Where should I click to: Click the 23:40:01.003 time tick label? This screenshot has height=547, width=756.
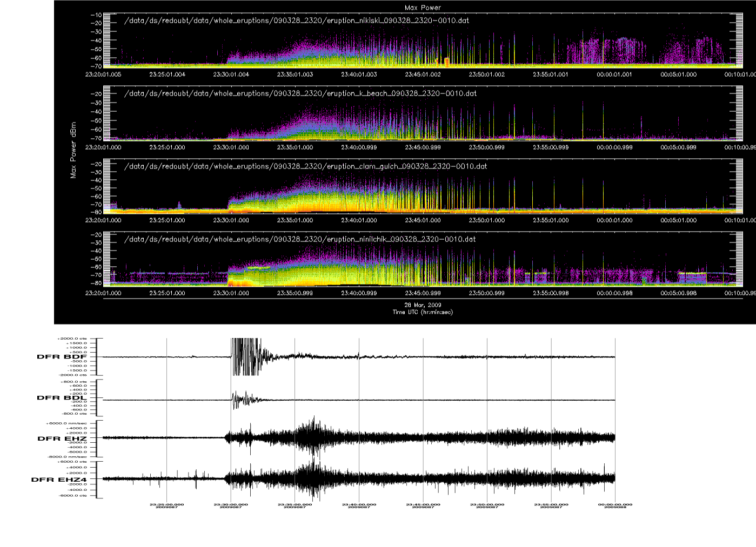coord(359,75)
